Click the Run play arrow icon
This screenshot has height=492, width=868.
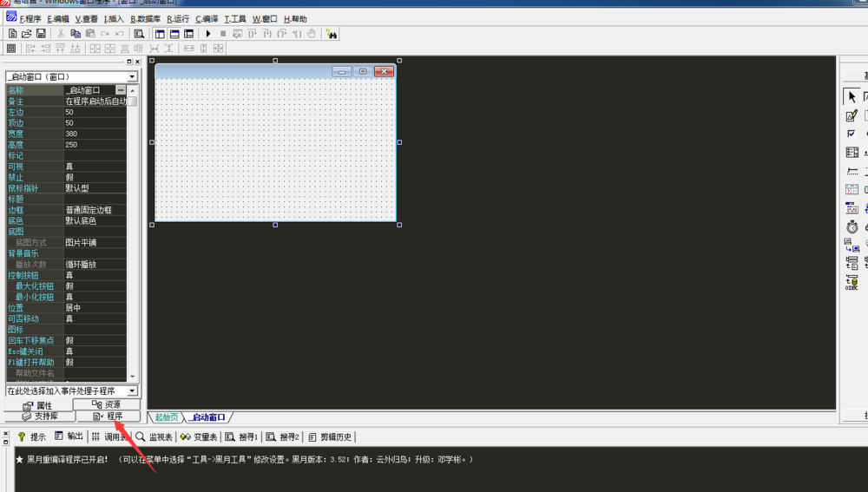pos(208,34)
